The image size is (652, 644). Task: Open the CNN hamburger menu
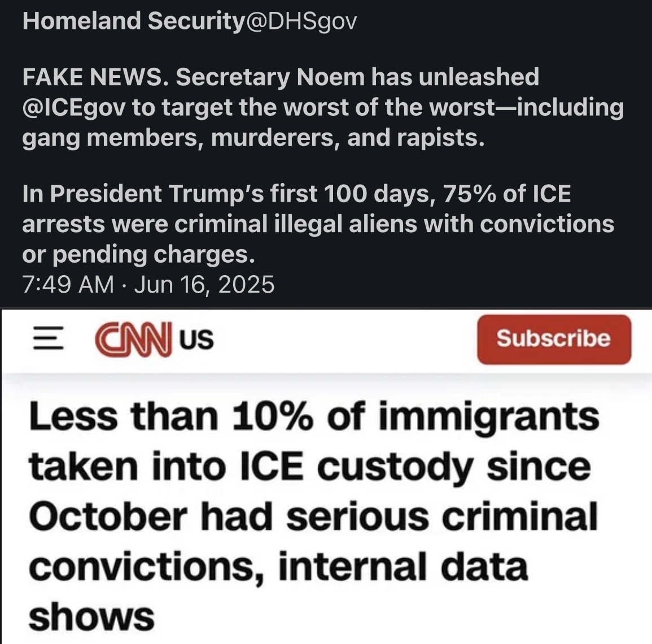pyautogui.click(x=45, y=340)
